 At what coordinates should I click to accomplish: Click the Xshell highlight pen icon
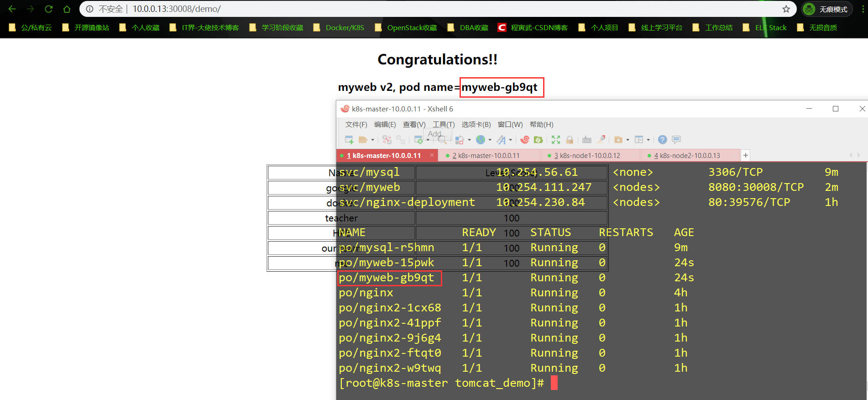[x=601, y=139]
